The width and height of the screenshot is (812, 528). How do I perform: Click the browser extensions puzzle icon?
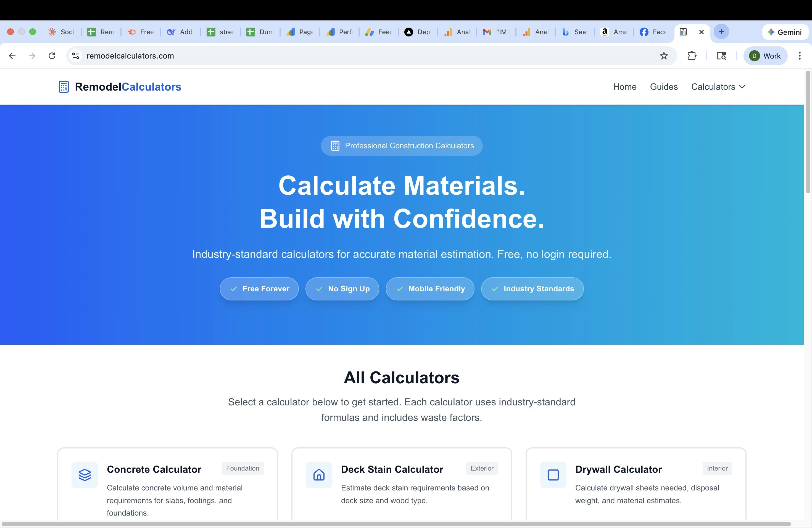click(692, 56)
